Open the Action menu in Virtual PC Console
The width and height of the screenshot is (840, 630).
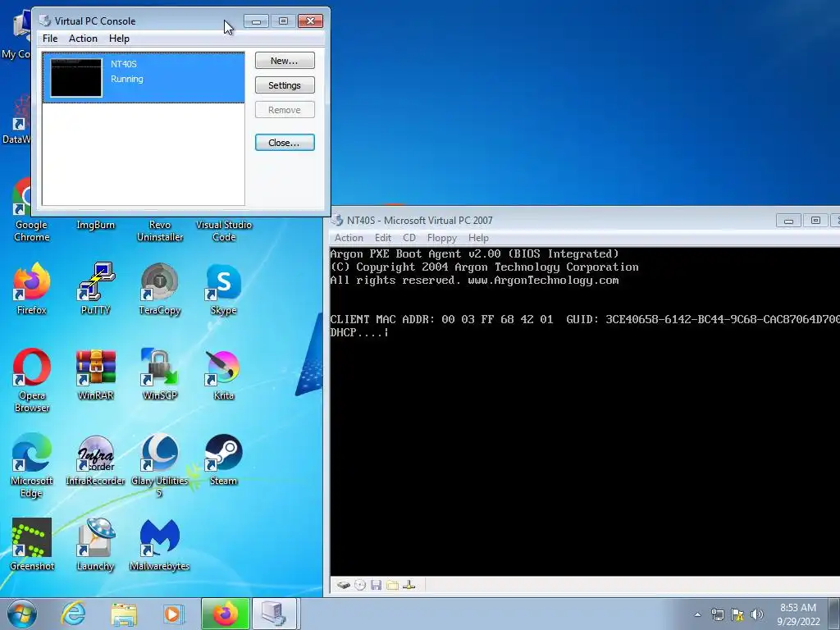pyautogui.click(x=83, y=39)
